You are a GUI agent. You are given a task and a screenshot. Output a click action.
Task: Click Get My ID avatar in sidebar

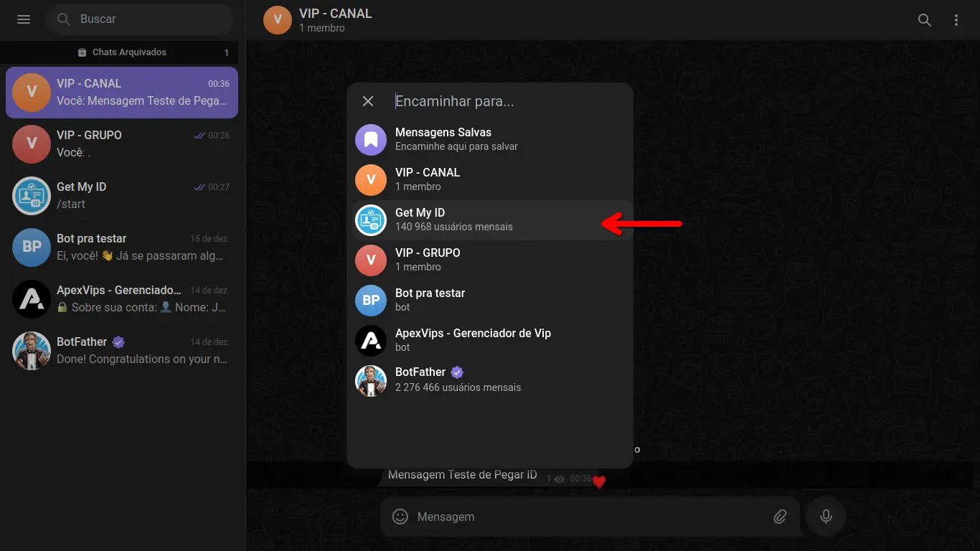click(x=32, y=195)
